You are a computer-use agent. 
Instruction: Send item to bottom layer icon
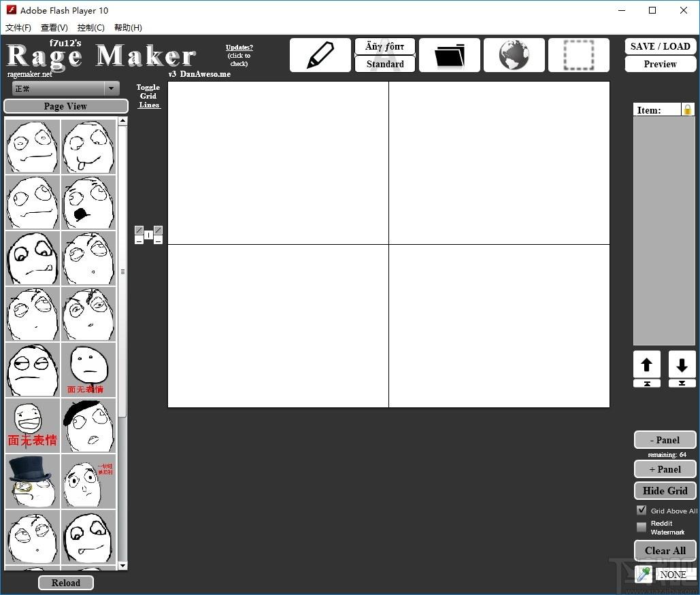pos(682,384)
